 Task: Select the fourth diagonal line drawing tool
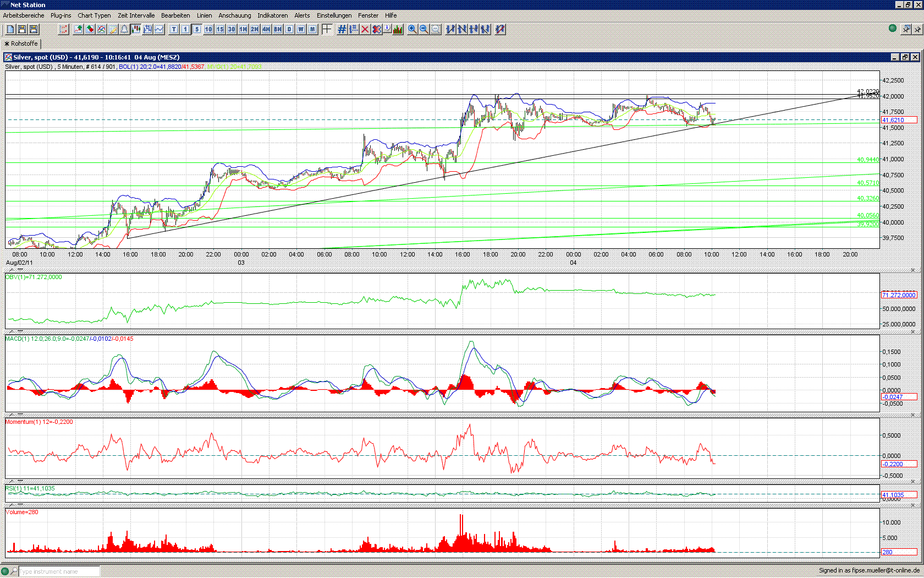485,29
